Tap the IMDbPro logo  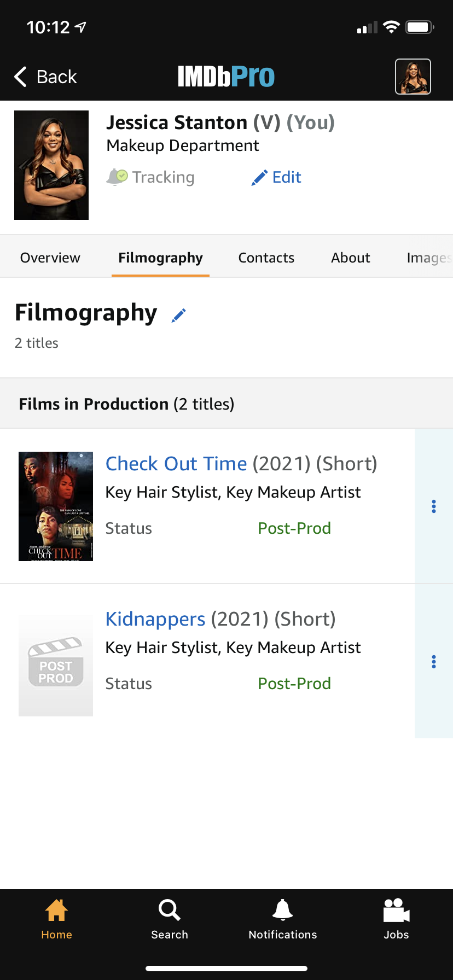pyautogui.click(x=226, y=77)
